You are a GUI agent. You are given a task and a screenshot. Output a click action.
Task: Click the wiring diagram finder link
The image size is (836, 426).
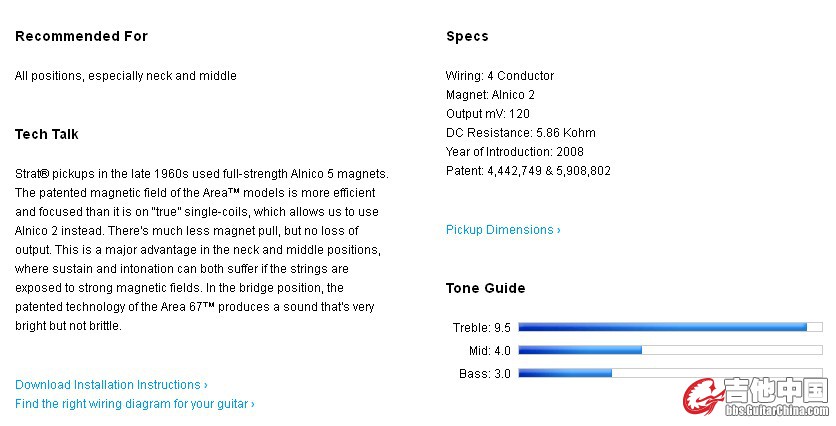134,404
